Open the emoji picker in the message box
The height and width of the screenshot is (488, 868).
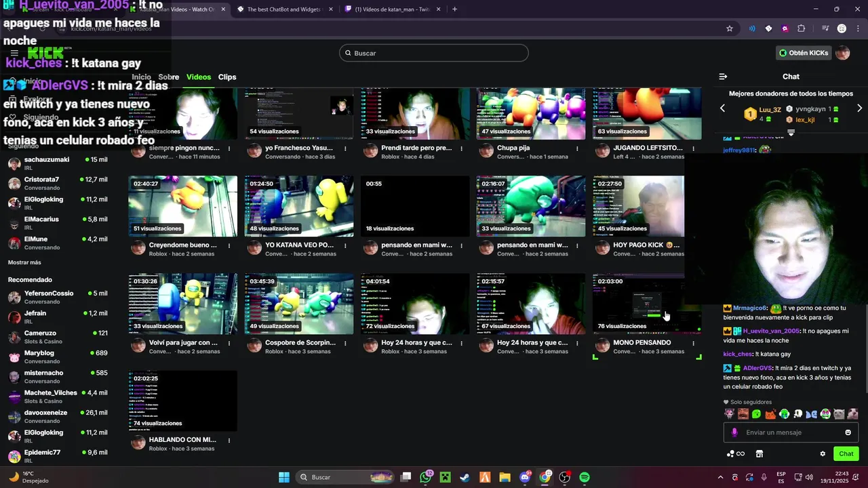click(x=848, y=432)
